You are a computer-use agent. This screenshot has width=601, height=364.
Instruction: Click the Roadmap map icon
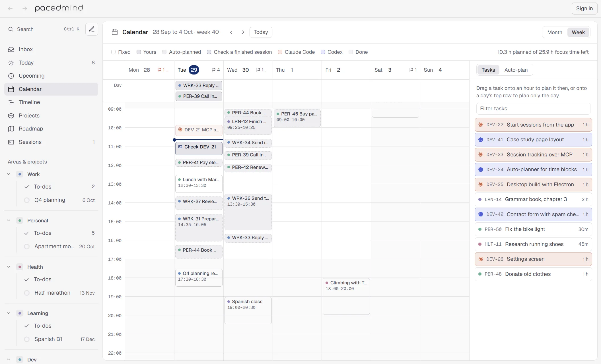(11, 129)
